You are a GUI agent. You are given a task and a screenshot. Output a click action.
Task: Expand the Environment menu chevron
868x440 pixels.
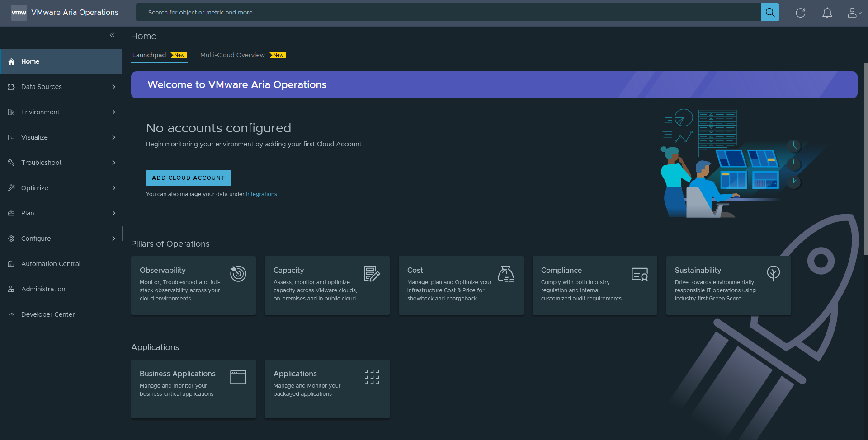[x=114, y=112]
